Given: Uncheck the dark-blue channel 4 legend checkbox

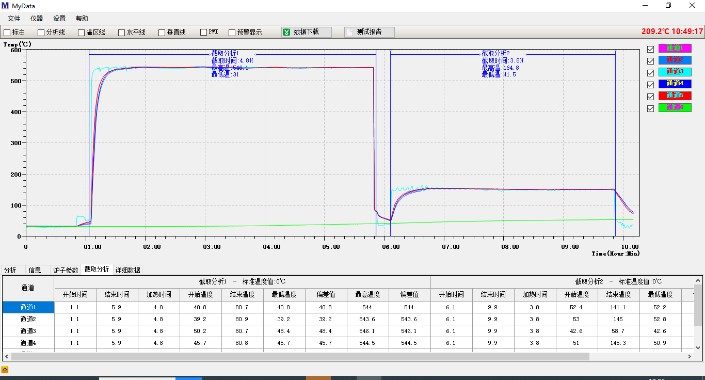Looking at the screenshot, I should click(650, 85).
